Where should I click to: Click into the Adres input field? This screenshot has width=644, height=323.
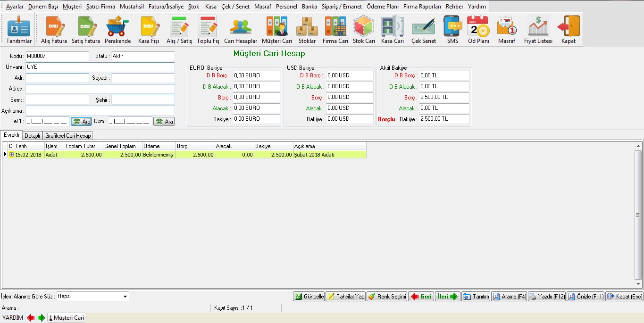click(x=100, y=89)
